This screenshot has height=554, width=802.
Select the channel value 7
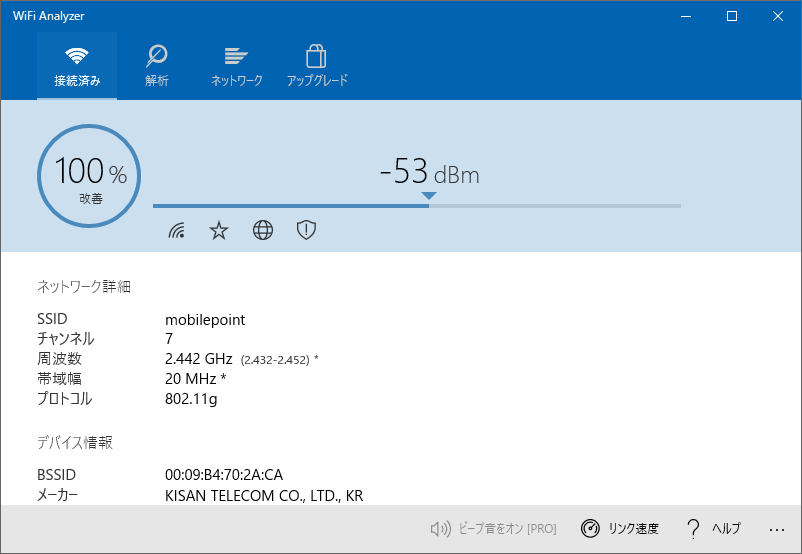pyautogui.click(x=169, y=339)
